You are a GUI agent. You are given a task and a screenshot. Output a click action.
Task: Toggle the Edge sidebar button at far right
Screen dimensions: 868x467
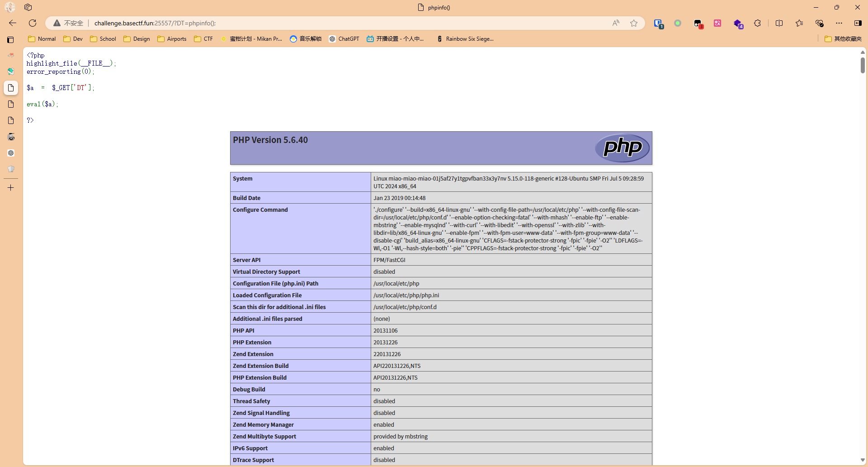click(x=858, y=23)
